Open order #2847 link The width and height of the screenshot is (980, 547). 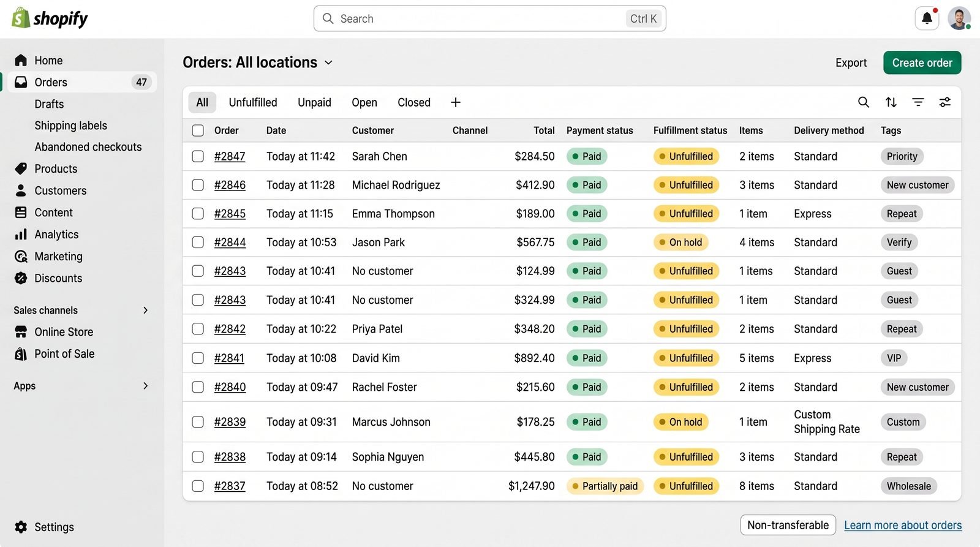[x=230, y=156]
